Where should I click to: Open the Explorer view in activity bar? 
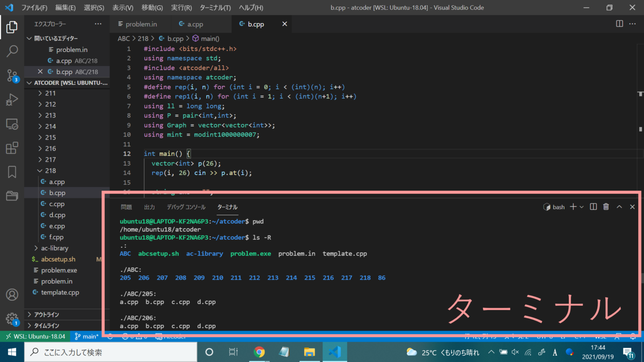click(12, 27)
